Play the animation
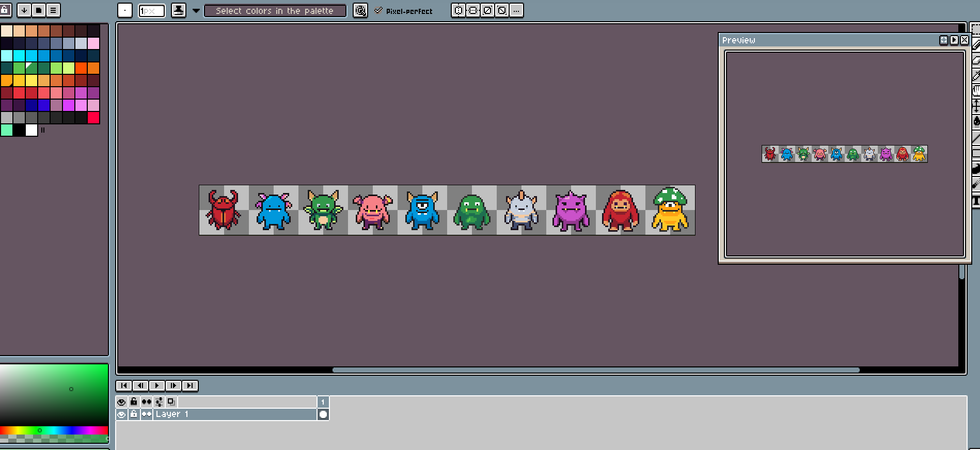Viewport: 980px width, 450px height. coord(157,385)
